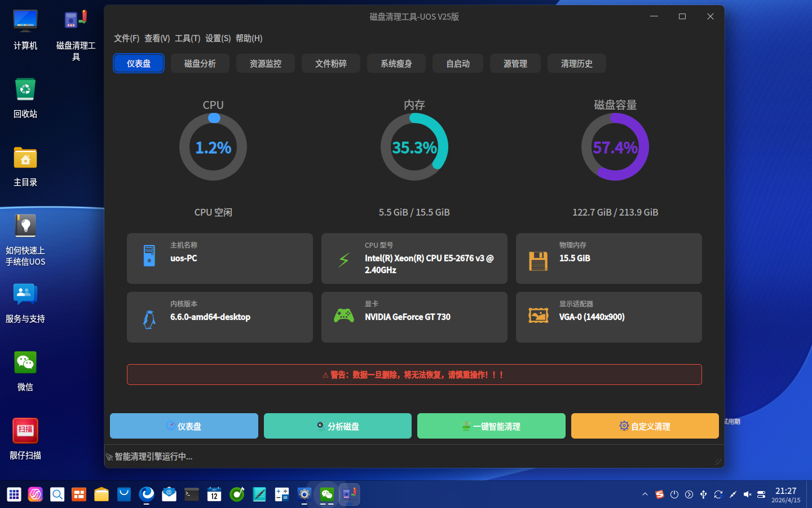Click the 物理内存 card value 15.5 GiB
This screenshot has height=508, width=812.
pyautogui.click(x=575, y=259)
